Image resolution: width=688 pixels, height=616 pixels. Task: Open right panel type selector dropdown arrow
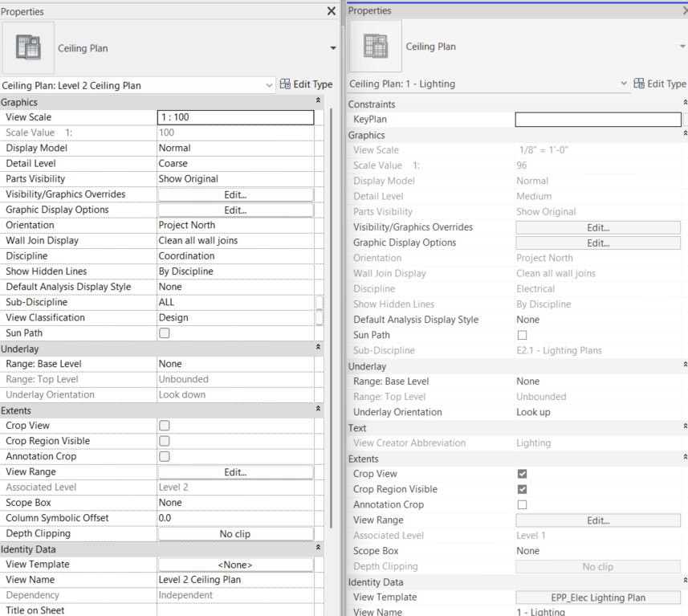(x=682, y=46)
